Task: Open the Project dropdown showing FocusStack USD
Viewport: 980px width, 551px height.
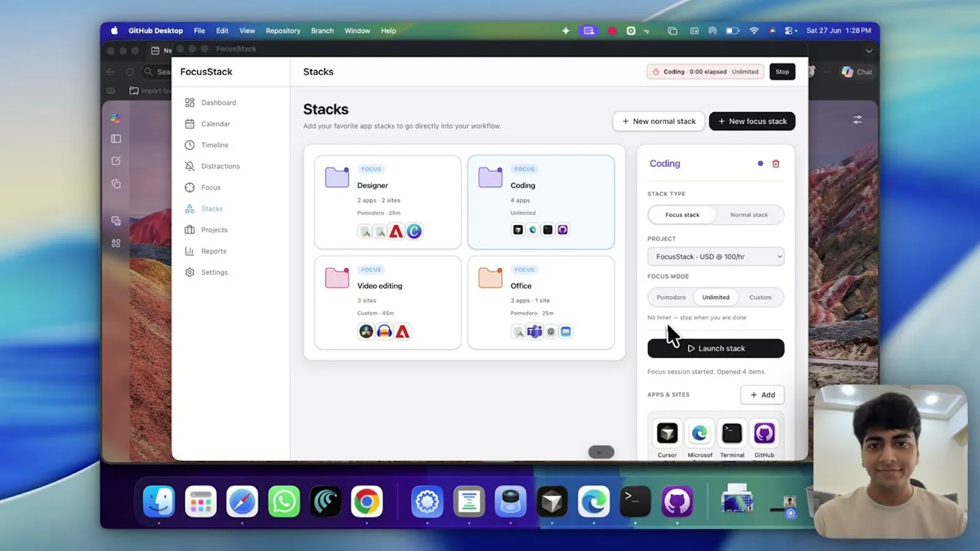Action: coord(715,257)
